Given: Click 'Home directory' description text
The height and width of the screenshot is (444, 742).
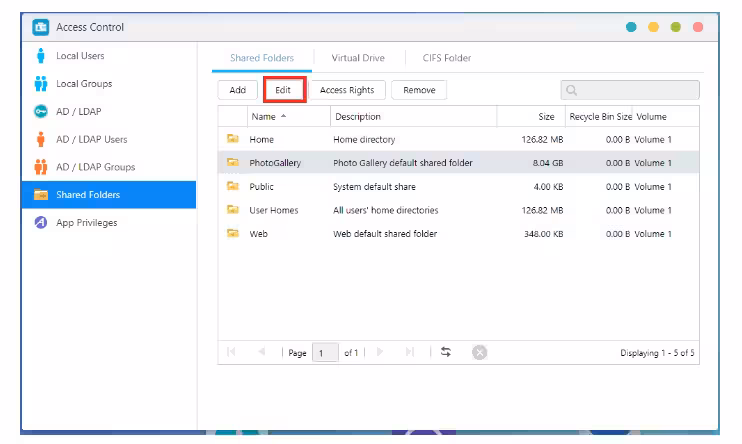Looking at the screenshot, I should point(364,140).
